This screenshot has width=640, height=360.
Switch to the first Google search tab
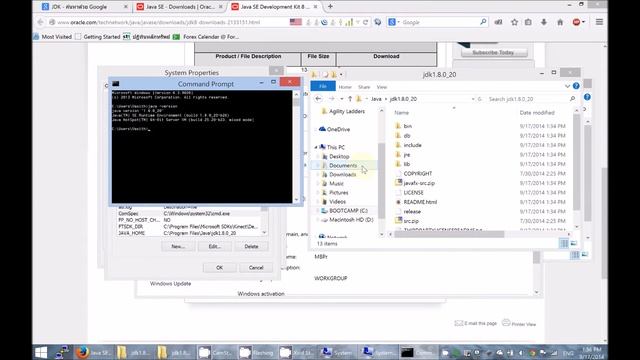click(x=85, y=7)
